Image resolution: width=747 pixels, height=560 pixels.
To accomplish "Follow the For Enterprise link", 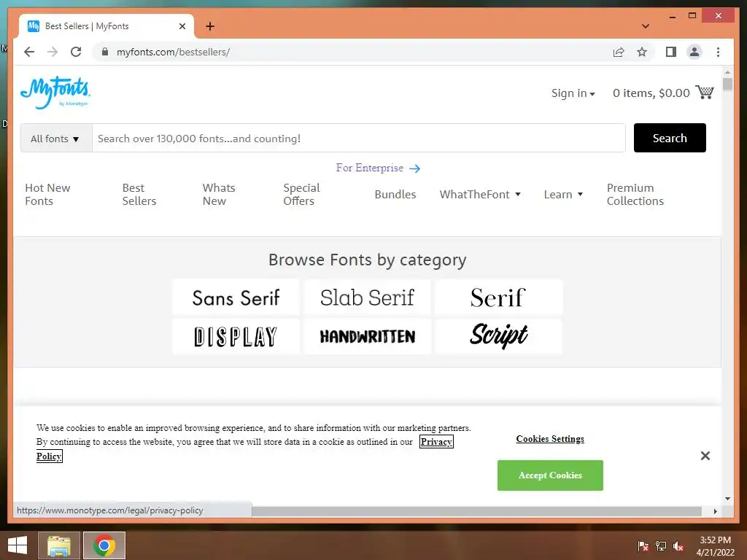I will [x=378, y=168].
